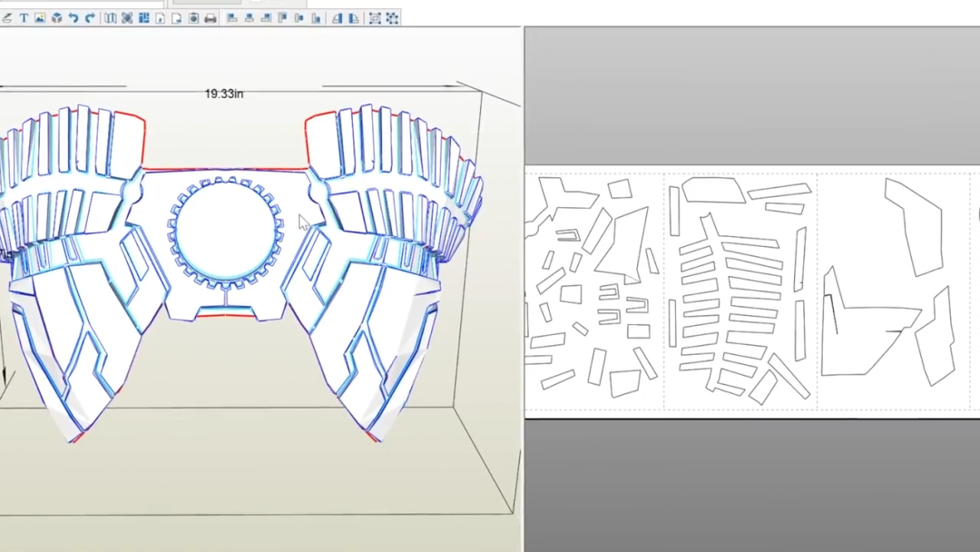Click the open-book unfold icon
Image resolution: width=980 pixels, height=552 pixels.
(111, 18)
